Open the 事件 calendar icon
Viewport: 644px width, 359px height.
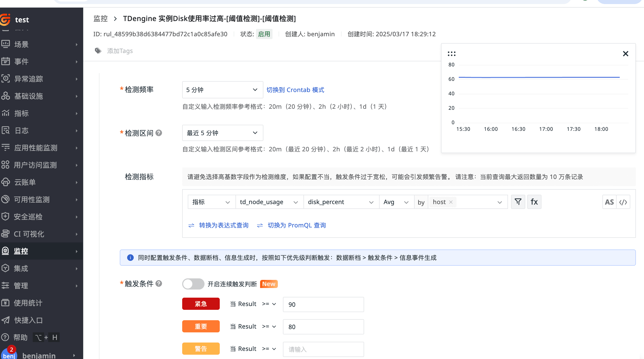(x=6, y=61)
